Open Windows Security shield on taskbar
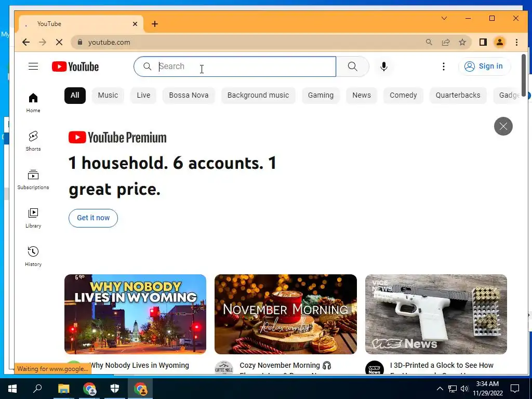The height and width of the screenshot is (399, 532). 115,389
